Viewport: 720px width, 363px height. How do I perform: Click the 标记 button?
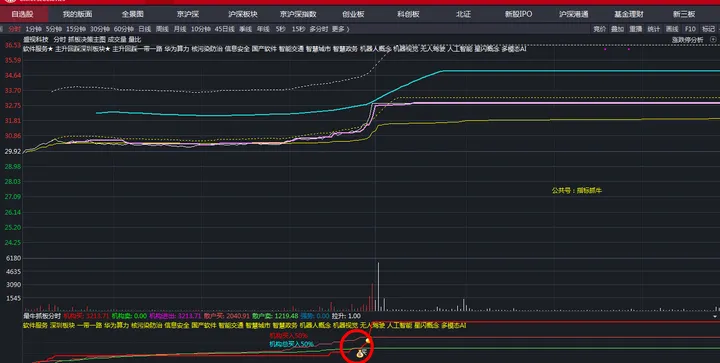pyautogui.click(x=708, y=29)
